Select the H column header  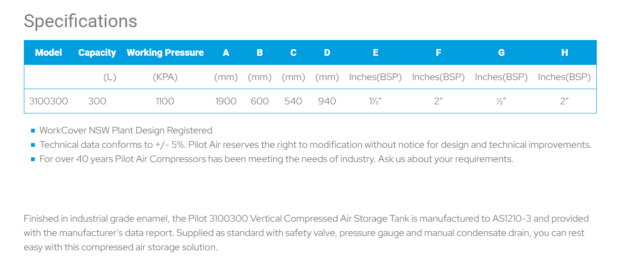pyautogui.click(x=564, y=52)
